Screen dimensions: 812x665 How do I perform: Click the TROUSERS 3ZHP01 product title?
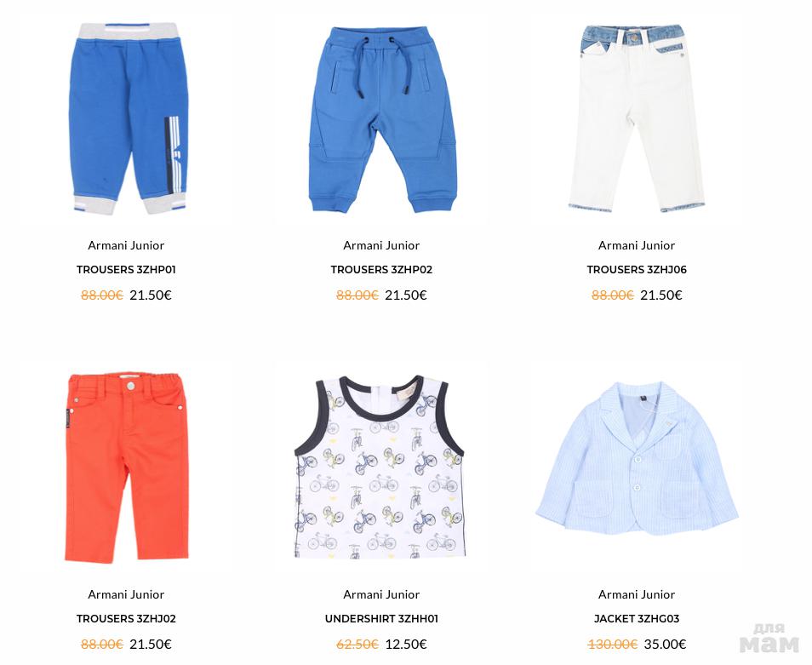126,269
